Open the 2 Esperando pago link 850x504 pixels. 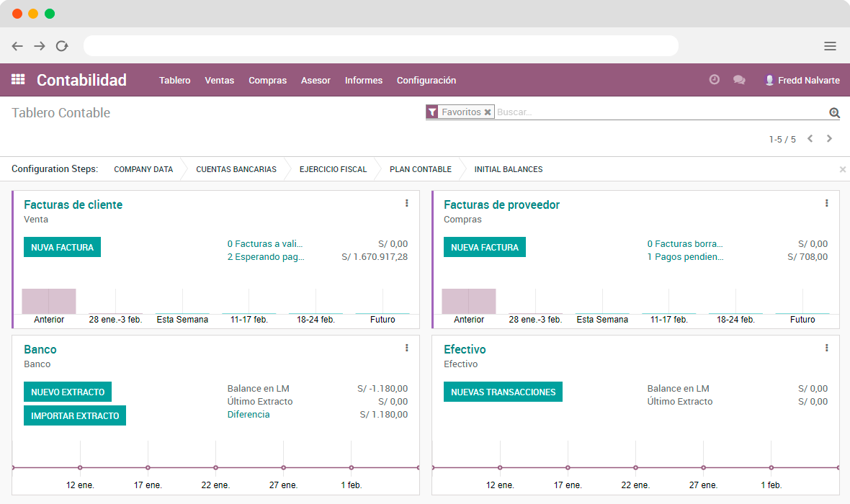(266, 257)
